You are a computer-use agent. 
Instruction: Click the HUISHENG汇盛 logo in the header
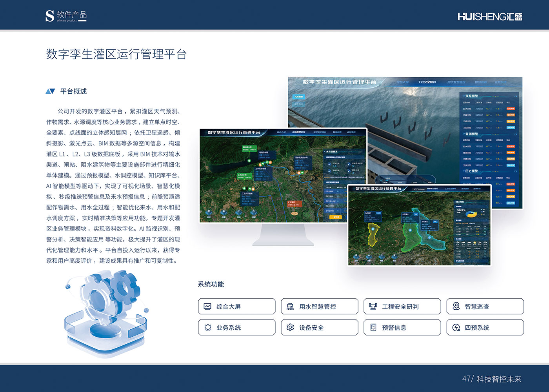490,16
